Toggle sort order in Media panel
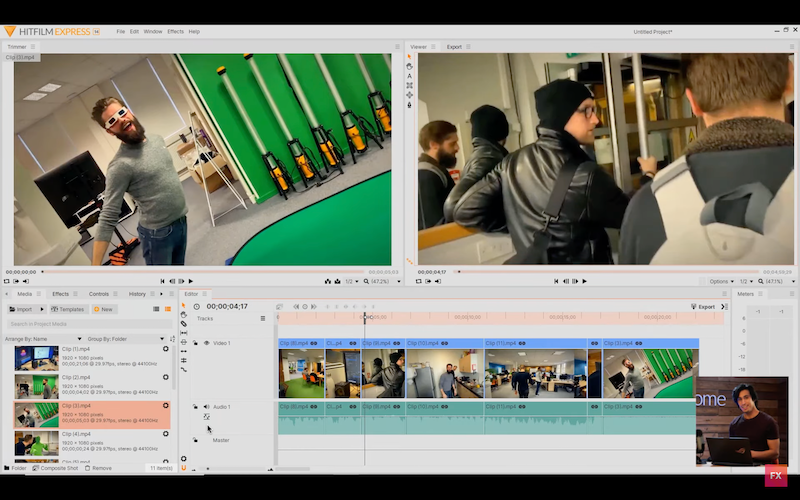The height and width of the screenshot is (500, 800). (x=172, y=339)
